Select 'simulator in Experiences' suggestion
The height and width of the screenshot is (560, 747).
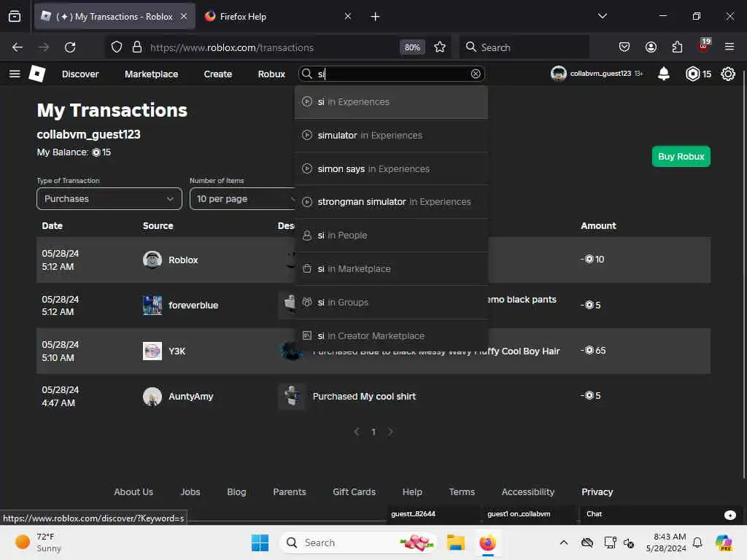pos(391,135)
